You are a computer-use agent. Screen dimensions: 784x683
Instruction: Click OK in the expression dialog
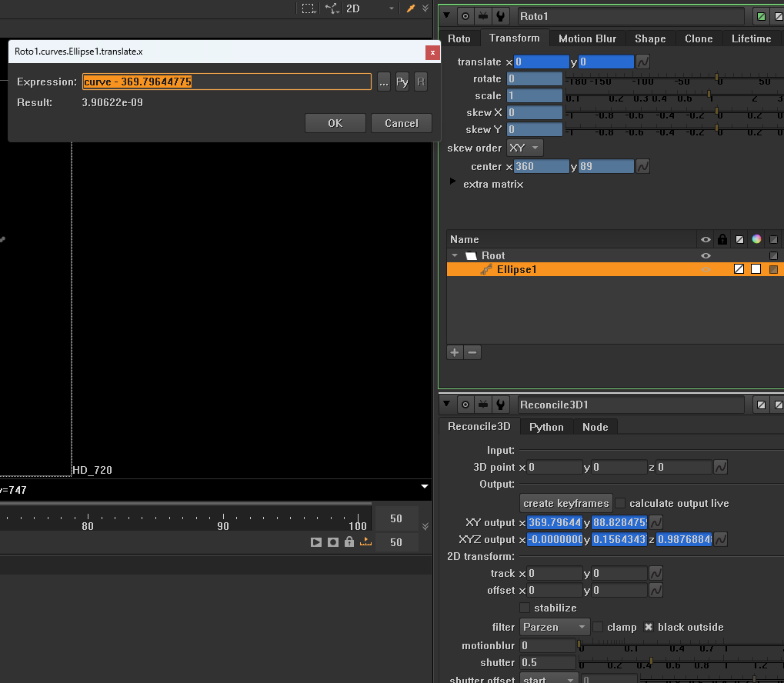[x=335, y=123]
